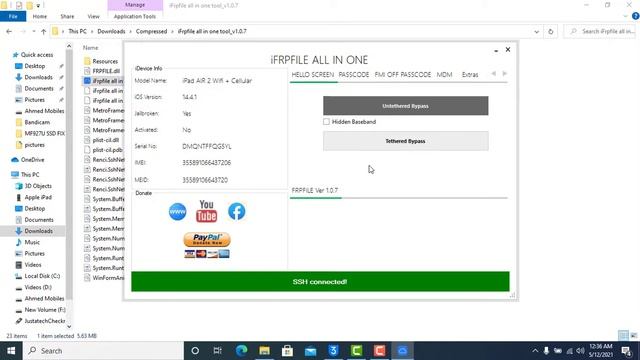Viewport: 640px width, 360px height.
Task: Show hidden system tray icons
Action: pos(535,351)
